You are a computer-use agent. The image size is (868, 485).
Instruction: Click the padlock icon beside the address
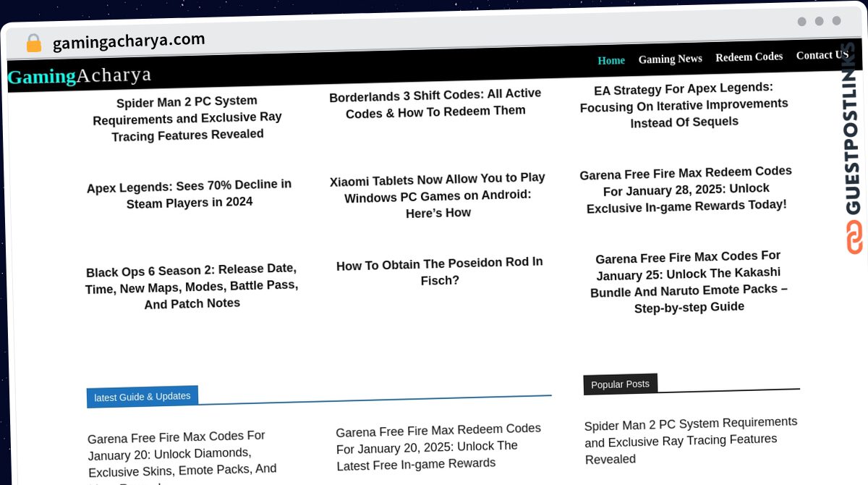point(34,43)
